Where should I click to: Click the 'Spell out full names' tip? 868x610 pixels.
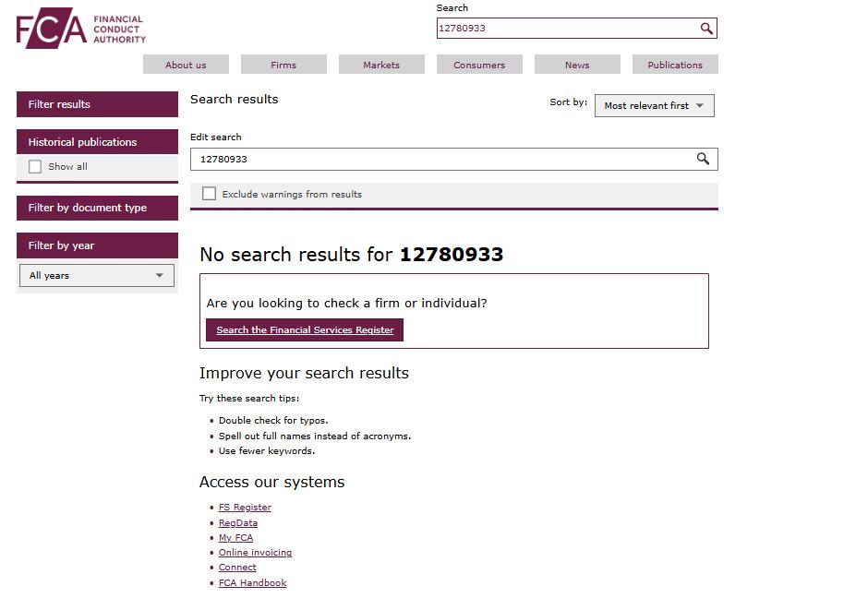315,436
